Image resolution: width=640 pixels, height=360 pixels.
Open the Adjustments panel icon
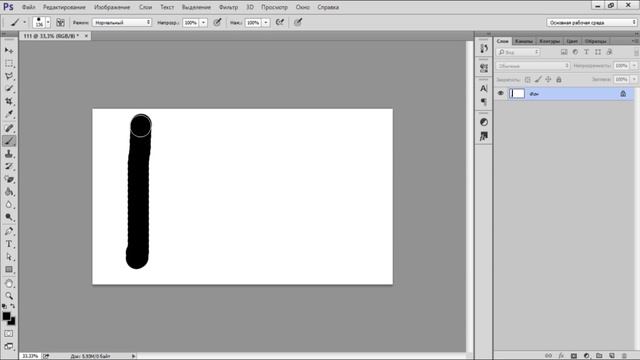(x=484, y=122)
